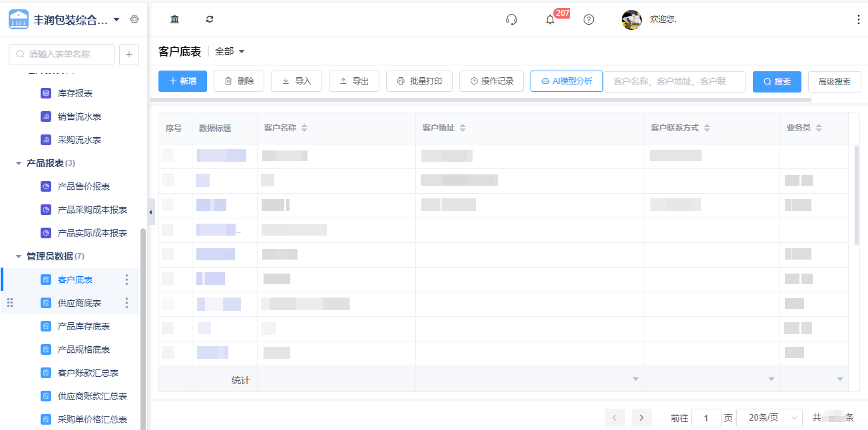This screenshot has width=868, height=430.
Task: Click the 新增 button
Action: 182,81
